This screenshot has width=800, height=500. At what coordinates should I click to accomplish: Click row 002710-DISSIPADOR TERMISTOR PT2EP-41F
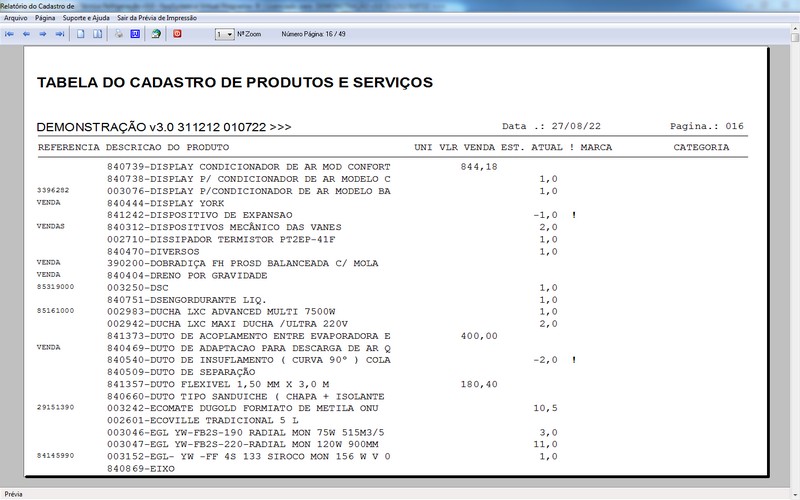click(x=221, y=239)
